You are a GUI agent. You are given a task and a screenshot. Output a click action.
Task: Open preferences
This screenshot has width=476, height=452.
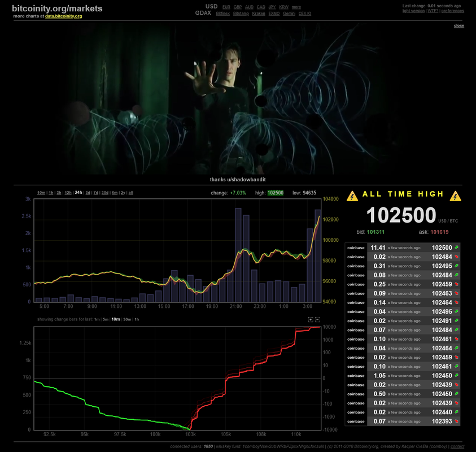coord(453,11)
